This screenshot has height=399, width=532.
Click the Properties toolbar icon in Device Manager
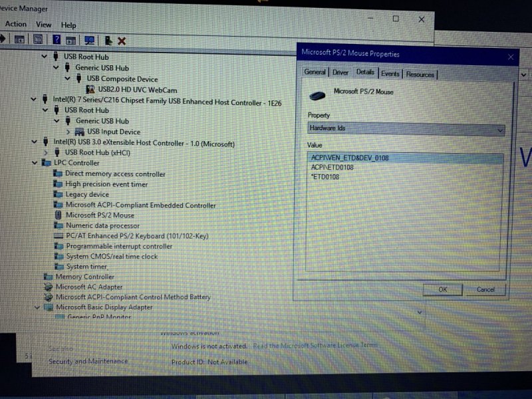click(x=38, y=39)
